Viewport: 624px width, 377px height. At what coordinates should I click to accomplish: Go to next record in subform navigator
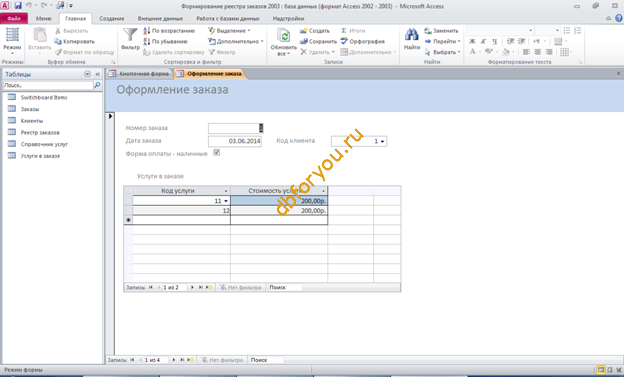pos(192,287)
